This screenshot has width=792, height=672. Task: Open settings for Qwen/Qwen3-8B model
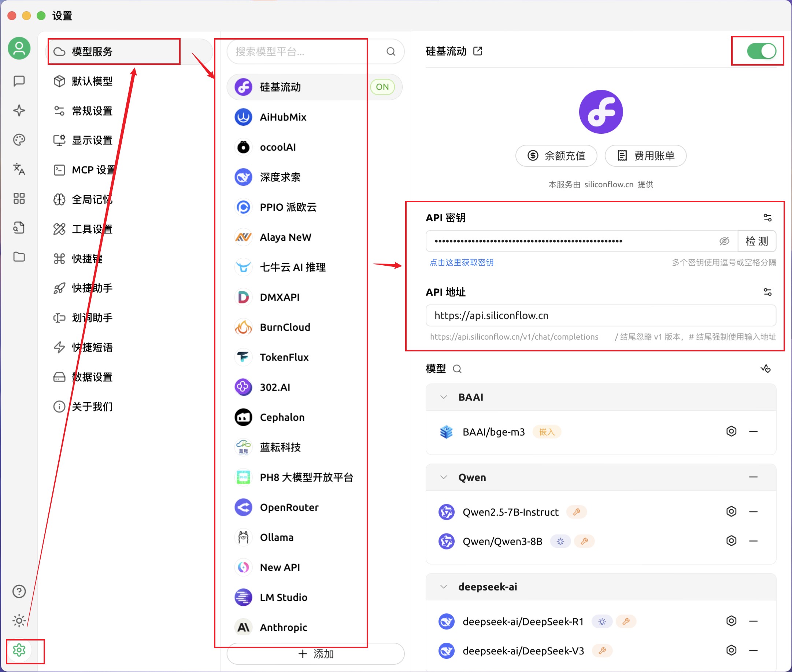point(731,540)
